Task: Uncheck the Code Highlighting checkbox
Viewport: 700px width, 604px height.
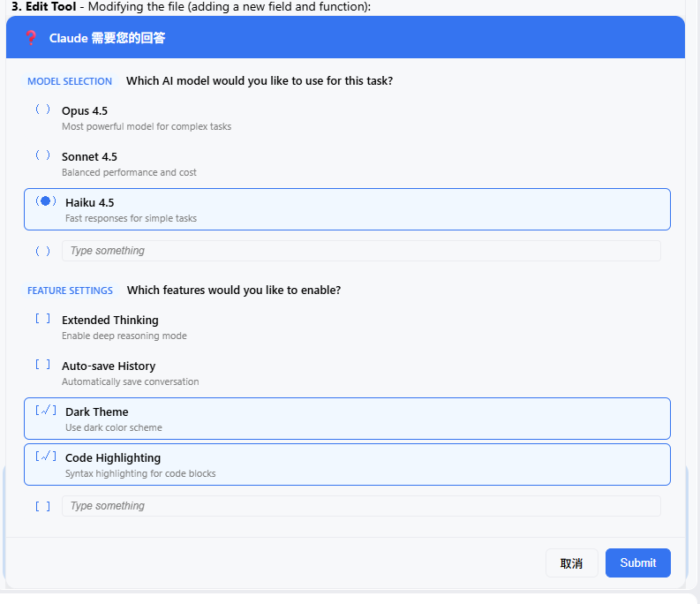Action: coord(46,457)
